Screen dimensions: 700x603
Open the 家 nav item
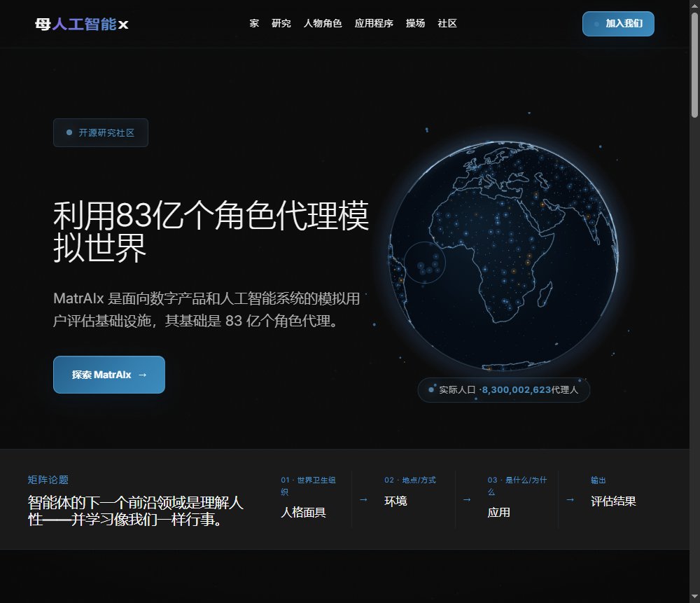coord(255,24)
